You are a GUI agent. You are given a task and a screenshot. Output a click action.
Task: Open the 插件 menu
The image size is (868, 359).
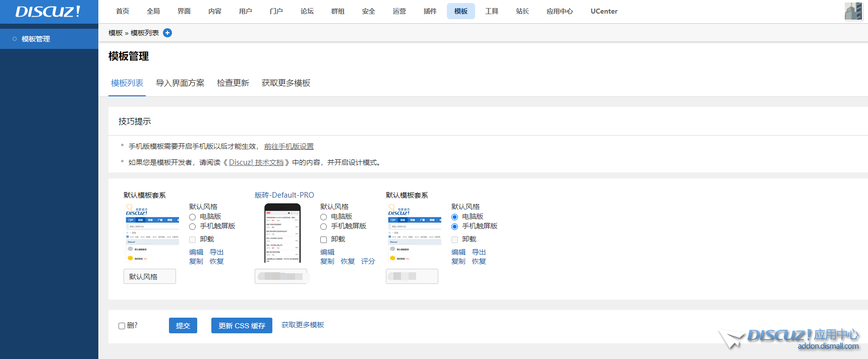pyautogui.click(x=430, y=11)
